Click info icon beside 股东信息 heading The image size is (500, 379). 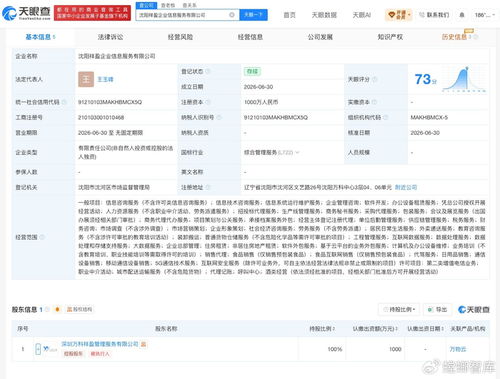[47, 310]
